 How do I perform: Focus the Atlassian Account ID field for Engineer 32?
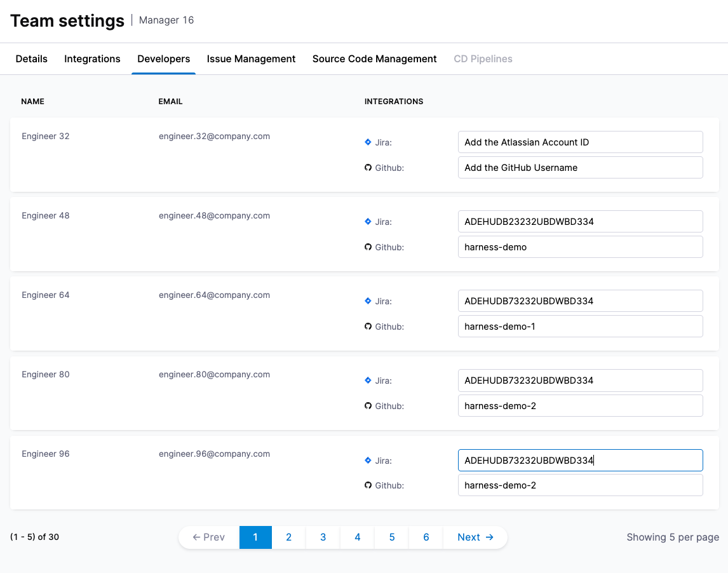(580, 142)
